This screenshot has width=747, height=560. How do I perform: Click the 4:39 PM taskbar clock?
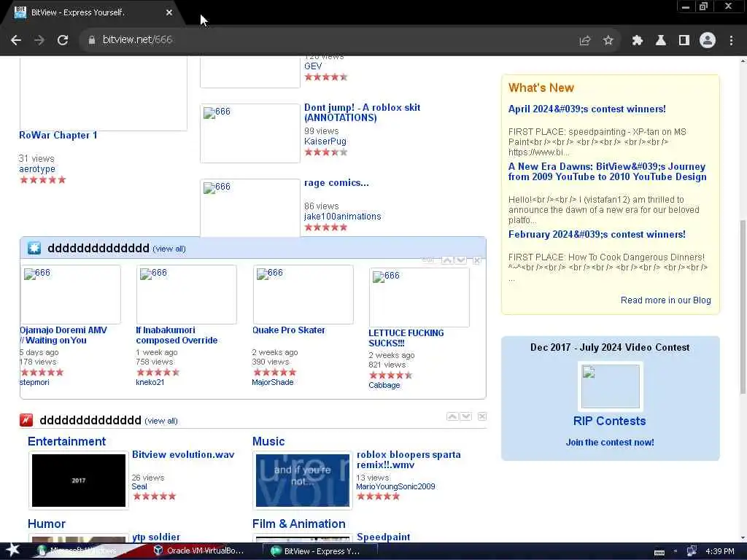point(720,551)
